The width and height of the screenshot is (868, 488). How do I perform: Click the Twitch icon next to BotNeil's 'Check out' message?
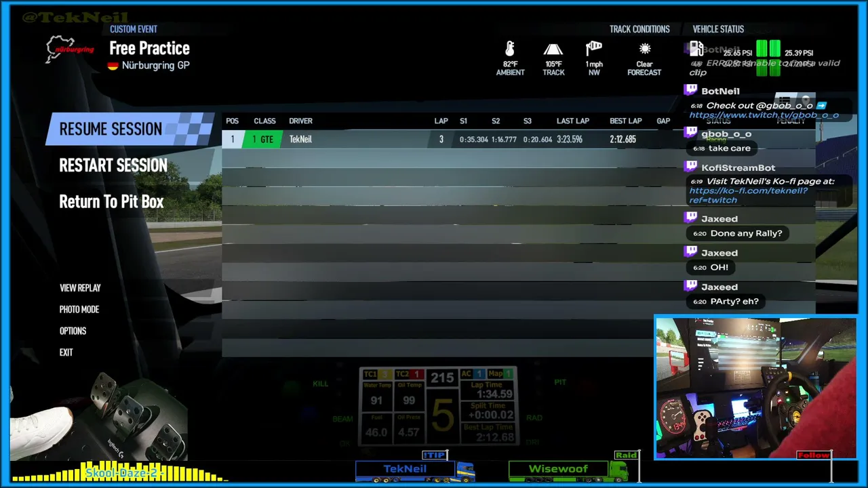[690, 90]
